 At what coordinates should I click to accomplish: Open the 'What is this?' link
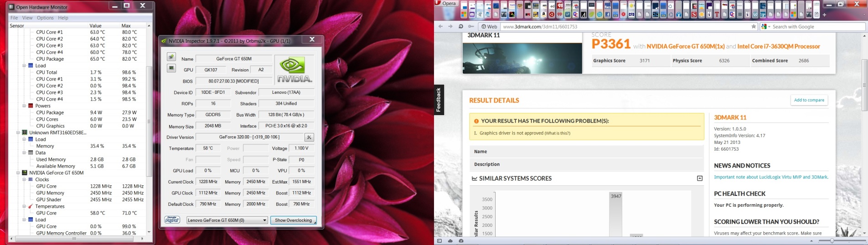(x=557, y=133)
